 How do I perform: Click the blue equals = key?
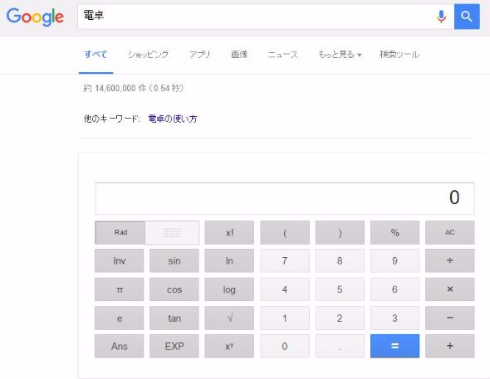point(395,346)
